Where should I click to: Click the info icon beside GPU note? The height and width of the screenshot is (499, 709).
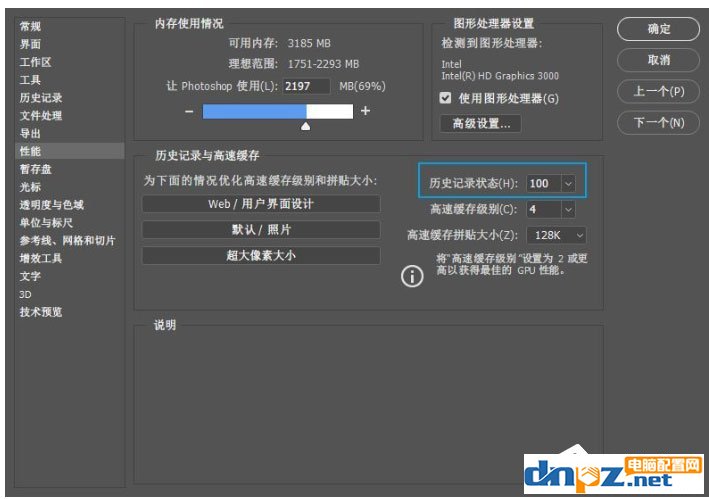tap(412, 276)
